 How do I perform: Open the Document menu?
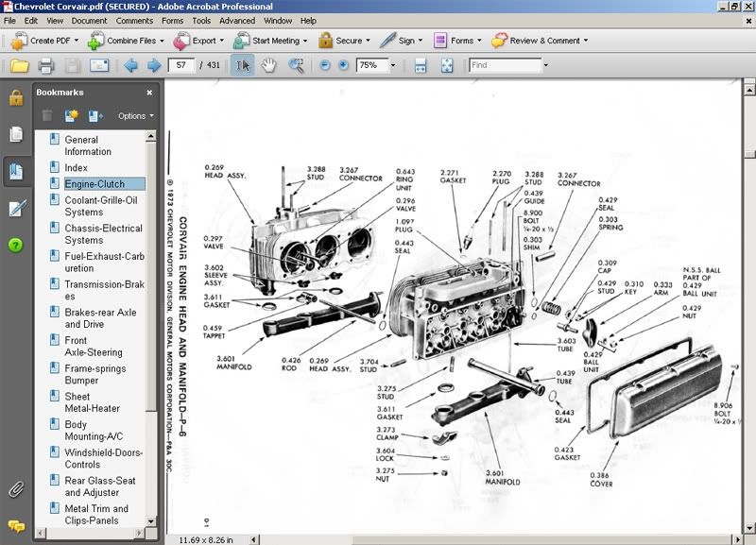coord(89,21)
